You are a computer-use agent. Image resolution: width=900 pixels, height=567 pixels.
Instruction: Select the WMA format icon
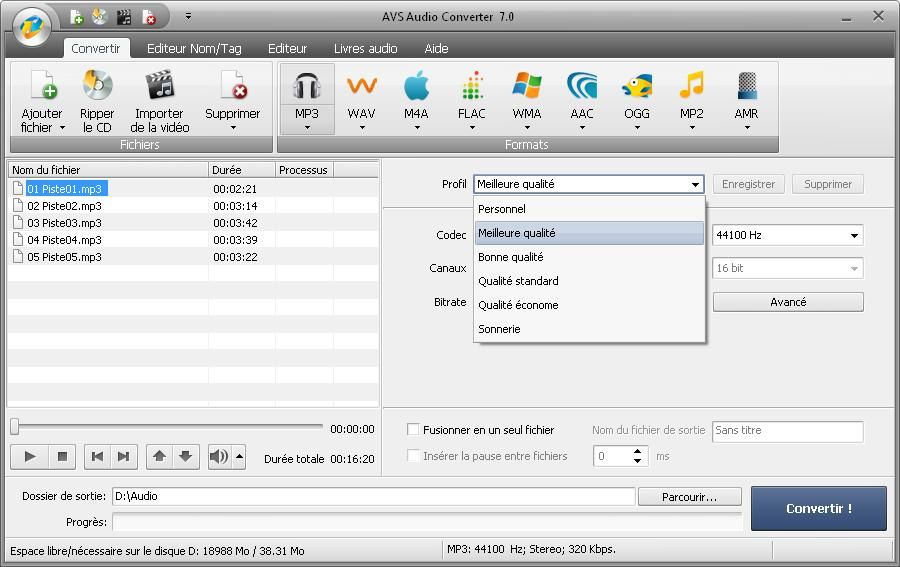(527, 86)
